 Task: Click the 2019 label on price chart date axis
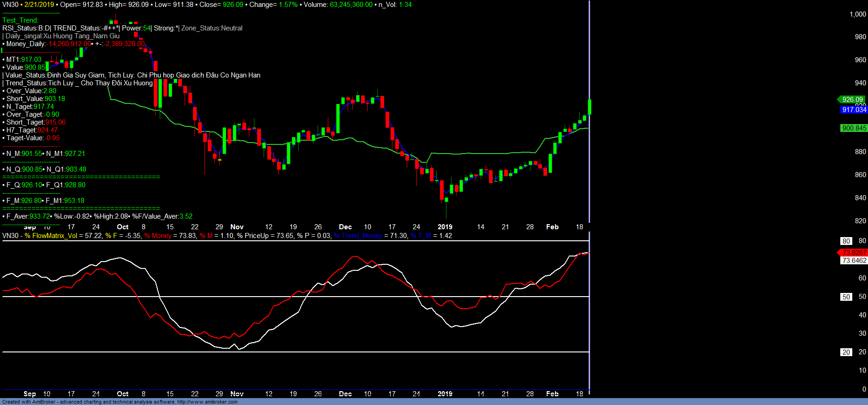445,227
